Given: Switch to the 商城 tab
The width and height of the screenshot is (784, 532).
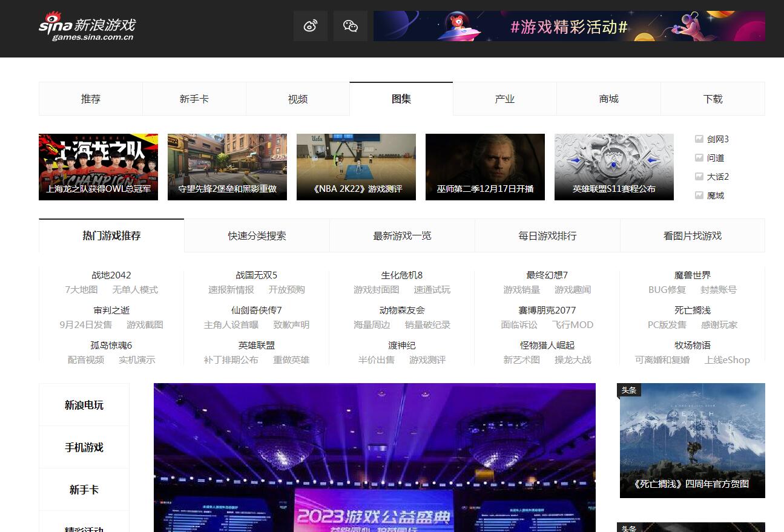Looking at the screenshot, I should [608, 99].
